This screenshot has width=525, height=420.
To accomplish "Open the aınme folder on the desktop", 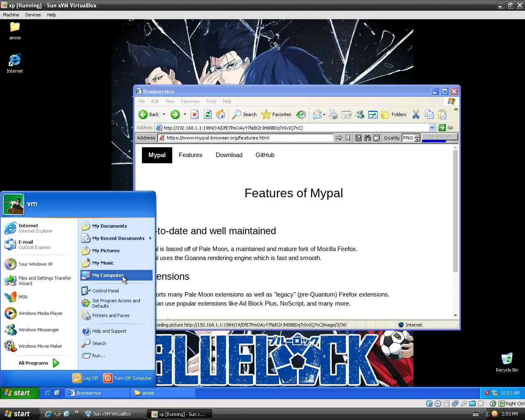I will tap(15, 31).
